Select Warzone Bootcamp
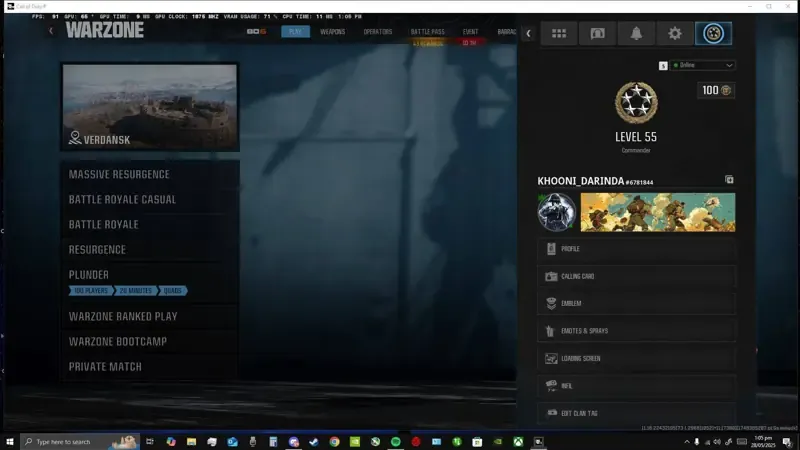Image resolution: width=800 pixels, height=450 pixels. [150, 341]
